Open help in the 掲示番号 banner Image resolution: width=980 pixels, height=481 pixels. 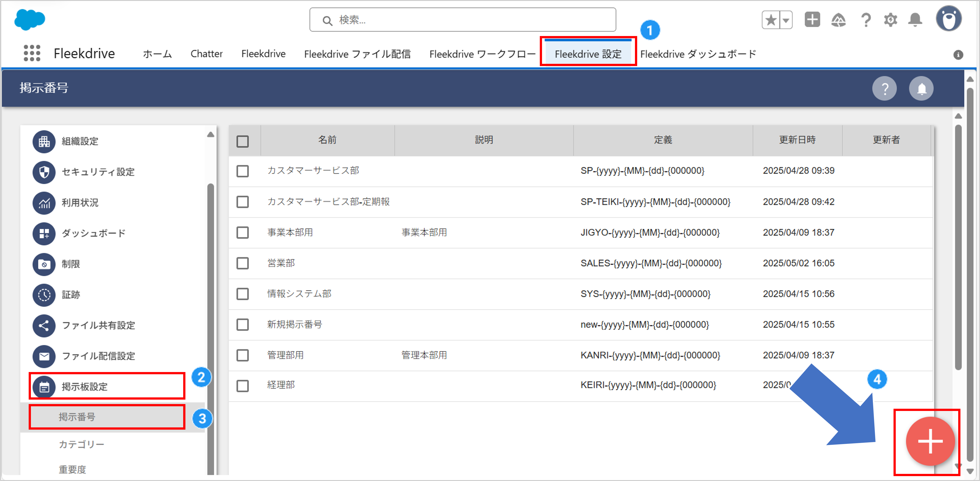pyautogui.click(x=884, y=89)
